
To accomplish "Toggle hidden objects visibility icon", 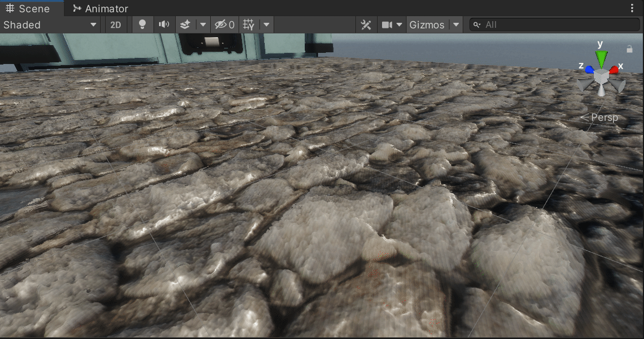I will (x=224, y=24).
